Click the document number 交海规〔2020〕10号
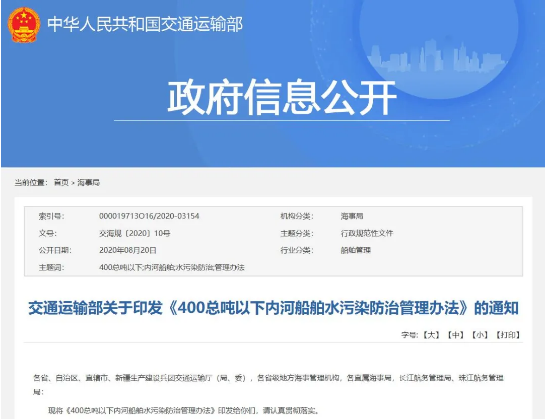 coord(135,233)
